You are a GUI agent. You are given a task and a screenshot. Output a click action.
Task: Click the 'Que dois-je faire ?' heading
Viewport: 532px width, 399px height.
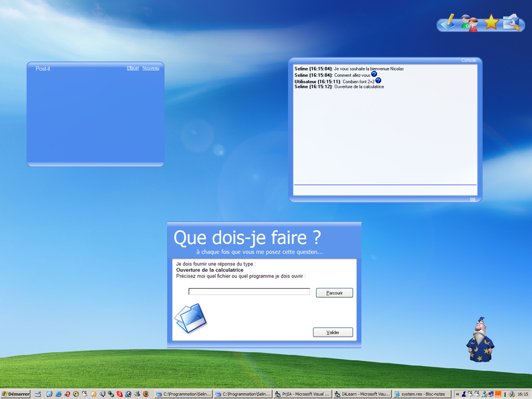click(247, 237)
